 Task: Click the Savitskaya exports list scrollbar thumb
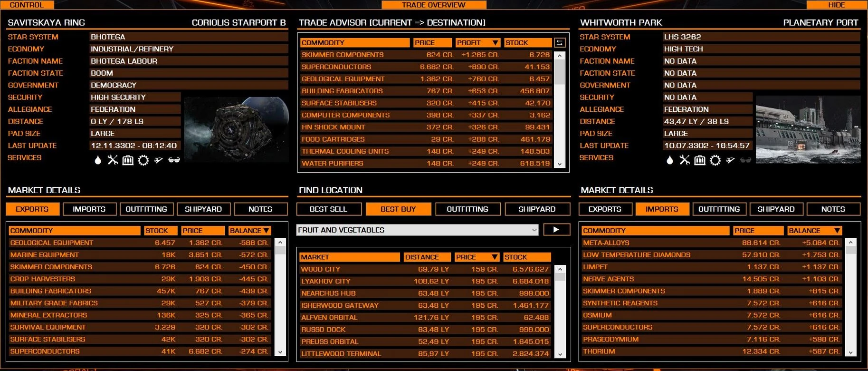pyautogui.click(x=280, y=251)
